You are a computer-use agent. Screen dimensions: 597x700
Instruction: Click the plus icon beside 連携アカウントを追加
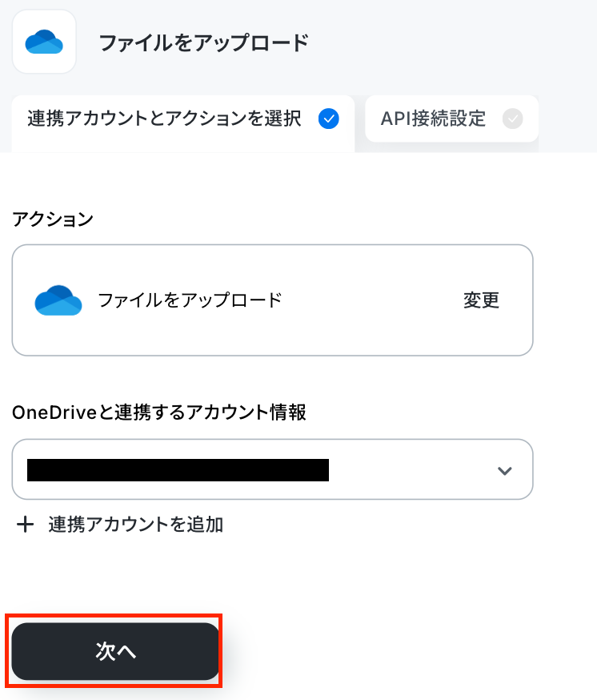[x=25, y=525]
